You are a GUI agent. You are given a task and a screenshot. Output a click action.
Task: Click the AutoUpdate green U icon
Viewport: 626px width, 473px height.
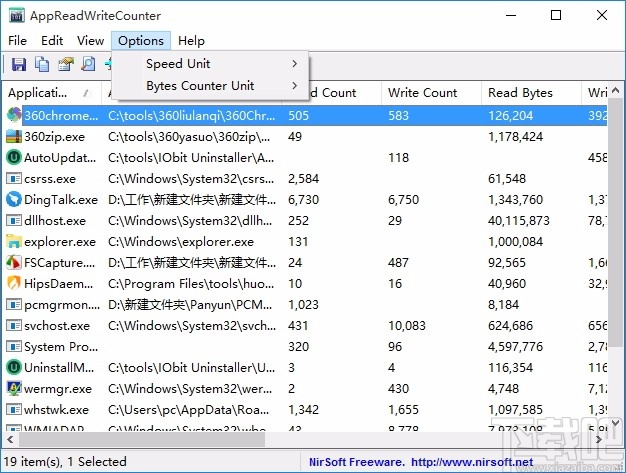[14, 157]
